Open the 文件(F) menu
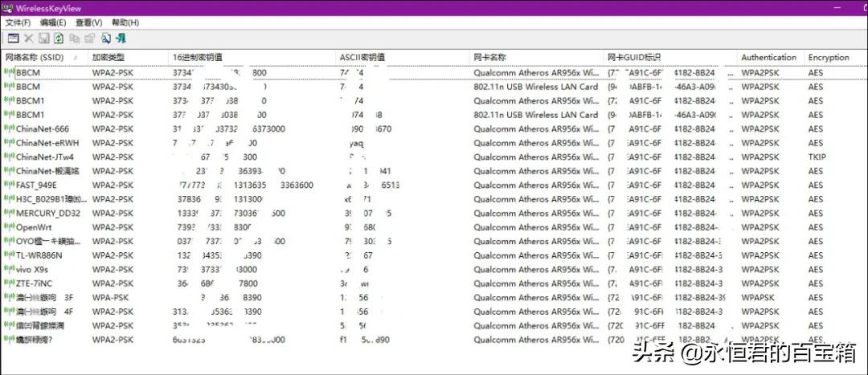Screen dimensions: 868x375 [x=18, y=22]
